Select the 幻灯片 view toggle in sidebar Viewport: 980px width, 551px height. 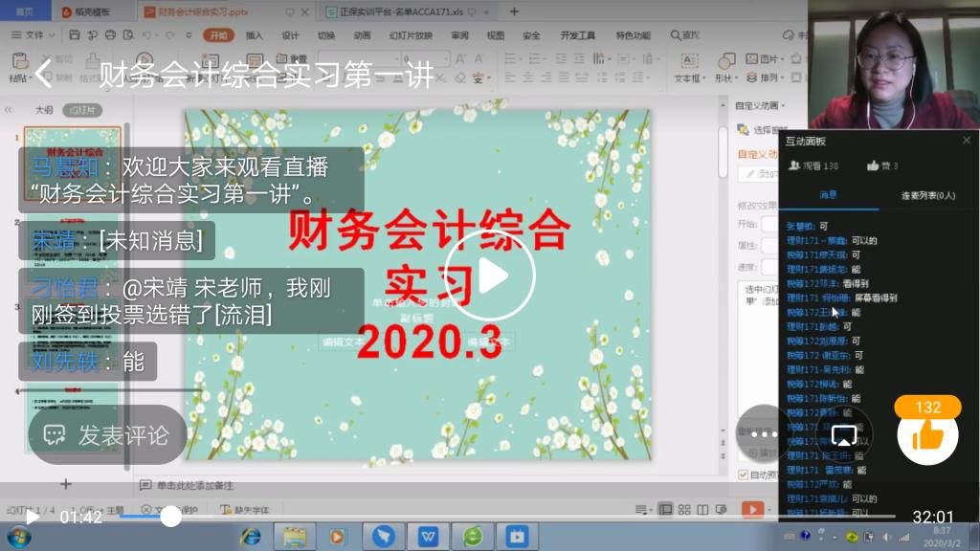click(x=81, y=110)
